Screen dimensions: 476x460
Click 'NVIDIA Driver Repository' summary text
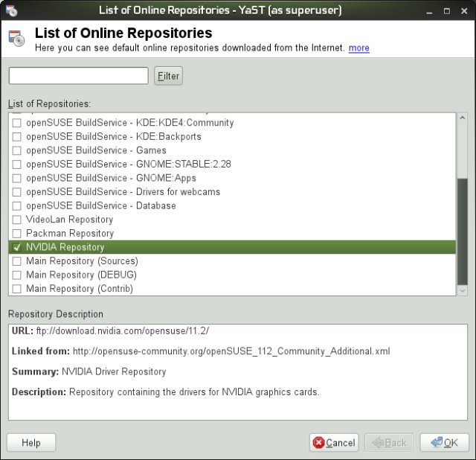coord(114,371)
